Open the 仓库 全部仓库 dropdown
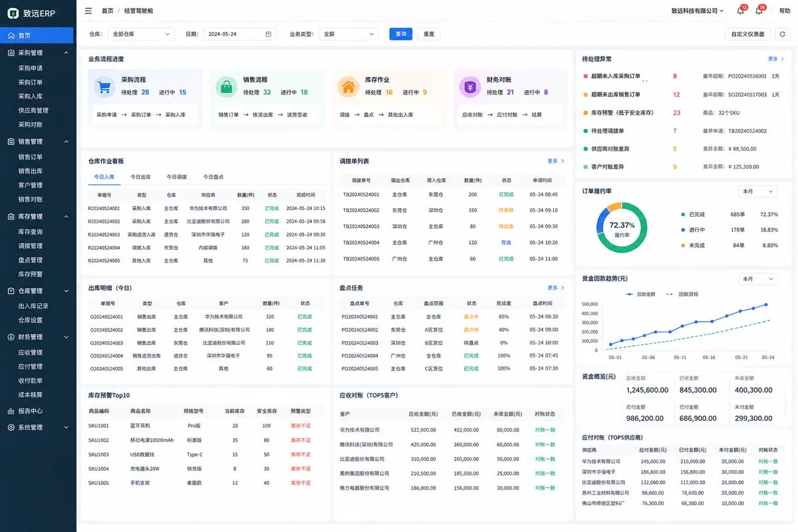This screenshot has height=532, width=798. [x=140, y=34]
